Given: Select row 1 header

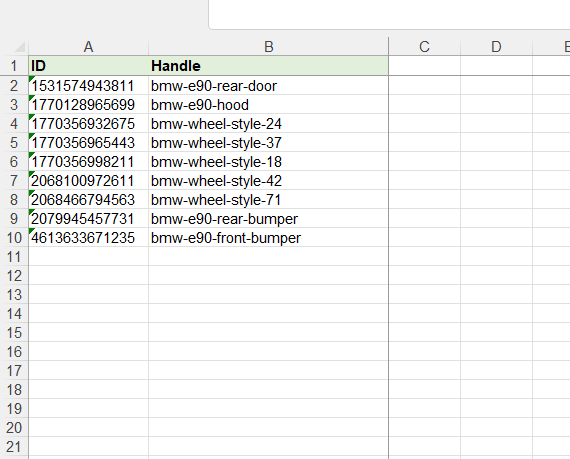Looking at the screenshot, I should tap(14, 66).
